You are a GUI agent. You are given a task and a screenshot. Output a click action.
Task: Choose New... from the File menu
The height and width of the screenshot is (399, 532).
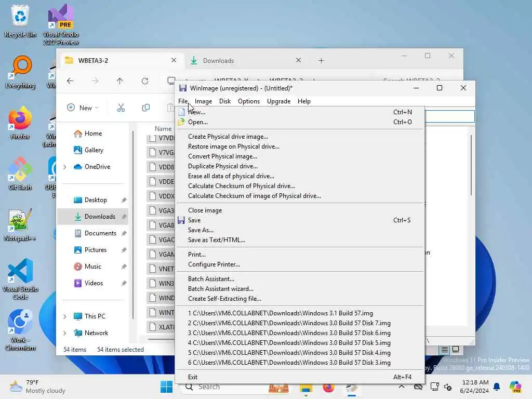tap(300, 112)
